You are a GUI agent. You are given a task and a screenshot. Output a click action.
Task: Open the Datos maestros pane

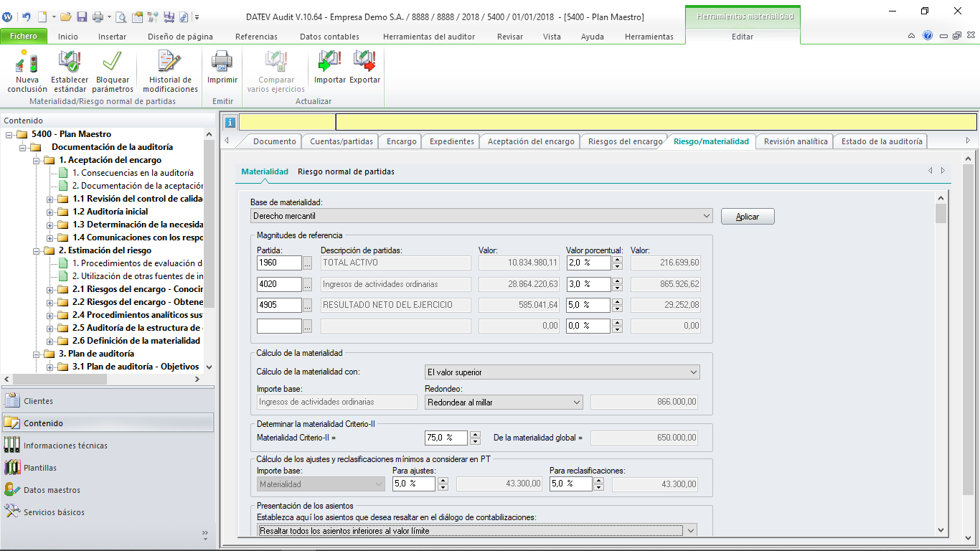coord(108,490)
